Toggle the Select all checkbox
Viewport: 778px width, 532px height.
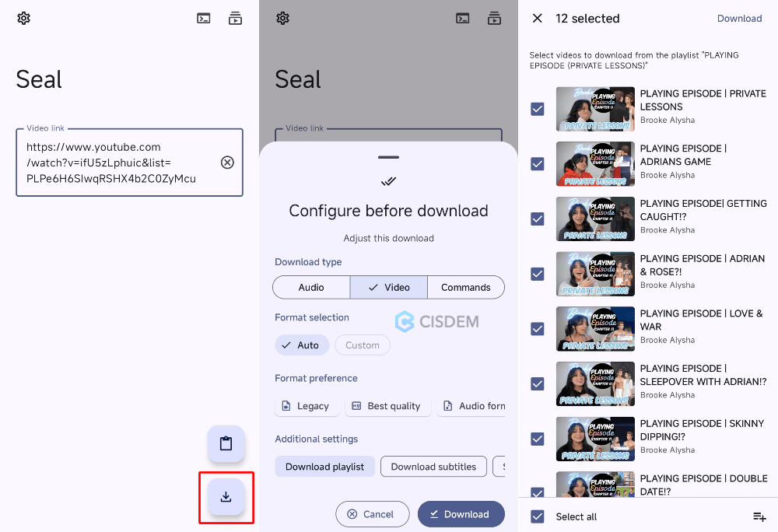click(x=538, y=516)
